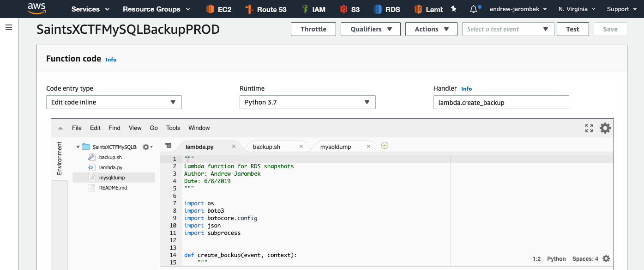Close the backup.sh tab
Image resolution: width=644 pixels, height=270 pixels.
click(x=301, y=147)
